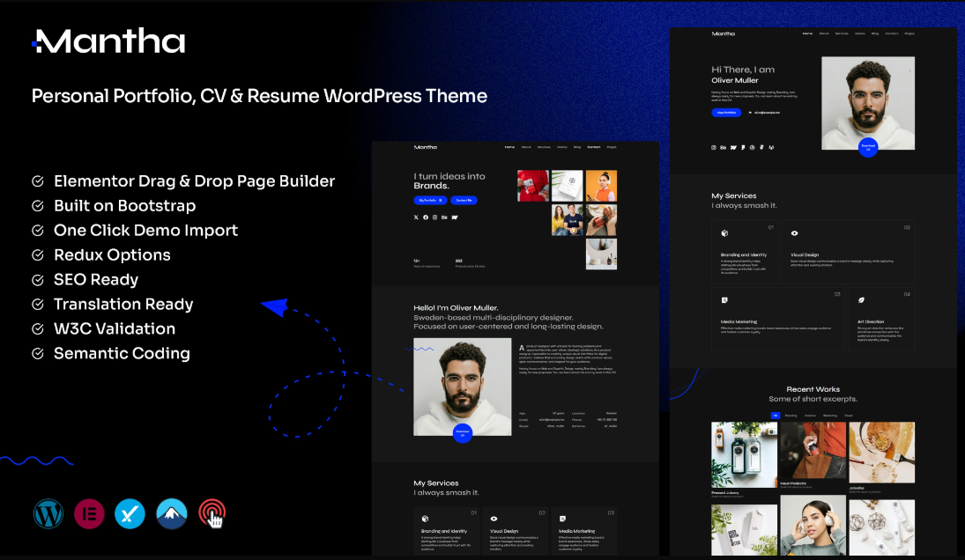The image size is (965, 560).
Task: Click the eye icon on Visual Design card, left mockup
Action: click(x=494, y=519)
